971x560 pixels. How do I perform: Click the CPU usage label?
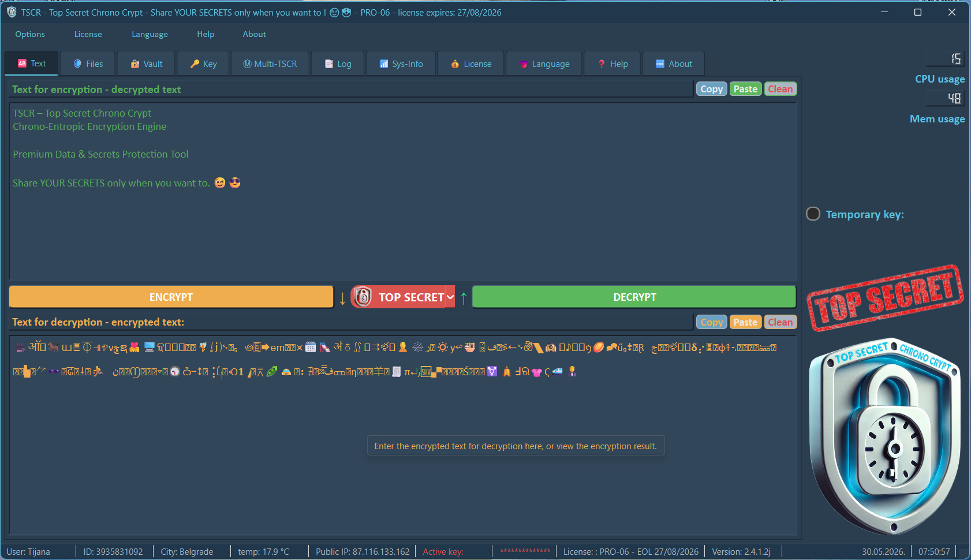click(940, 79)
